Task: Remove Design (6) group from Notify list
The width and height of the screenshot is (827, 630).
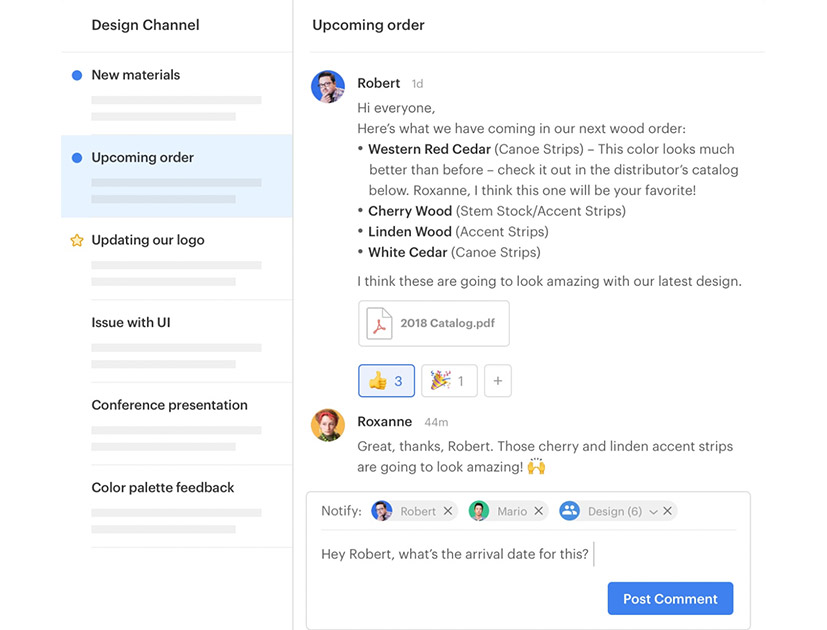Action: click(x=668, y=511)
